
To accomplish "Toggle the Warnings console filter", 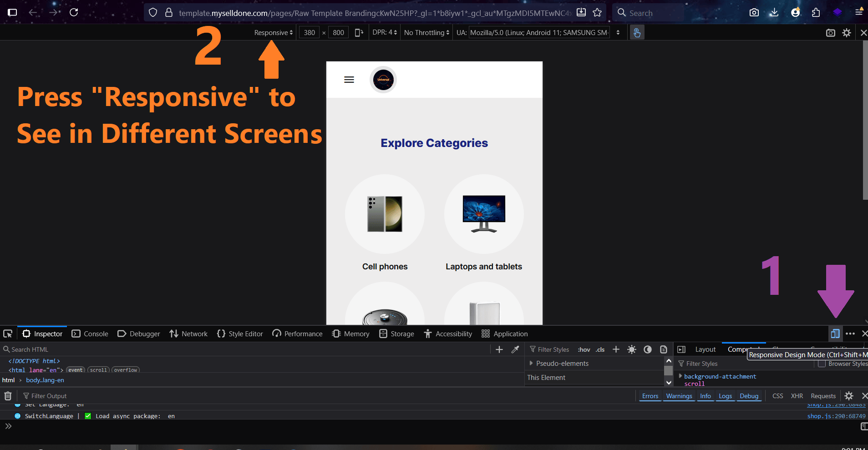I will (x=679, y=396).
